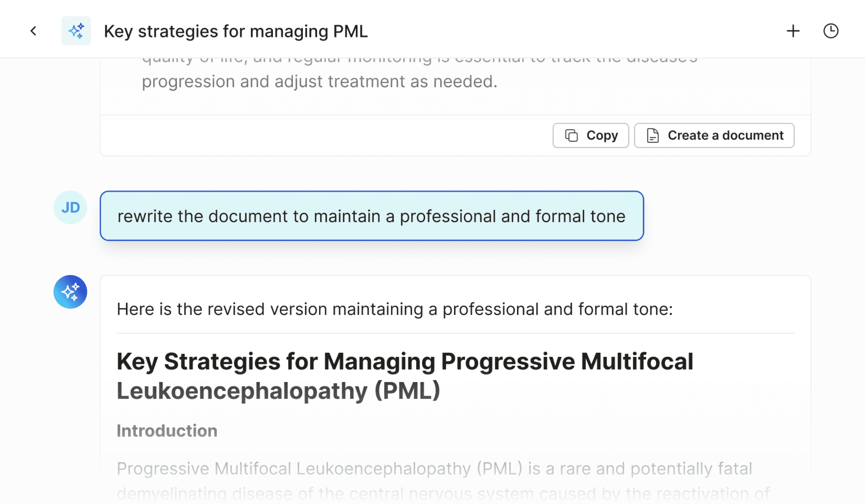Click the AI sparkle icon in header
Image resolution: width=865 pixels, height=504 pixels.
(x=76, y=31)
